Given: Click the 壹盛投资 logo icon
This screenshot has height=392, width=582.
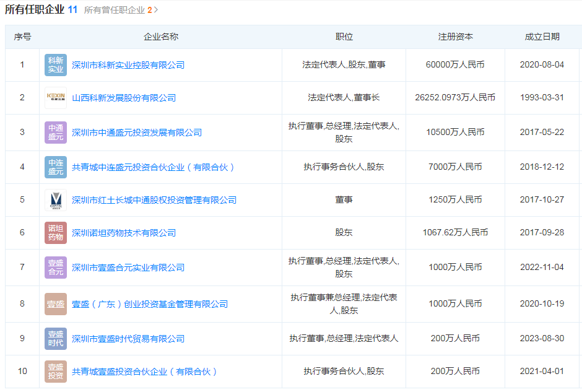Looking at the screenshot, I should (x=56, y=372).
